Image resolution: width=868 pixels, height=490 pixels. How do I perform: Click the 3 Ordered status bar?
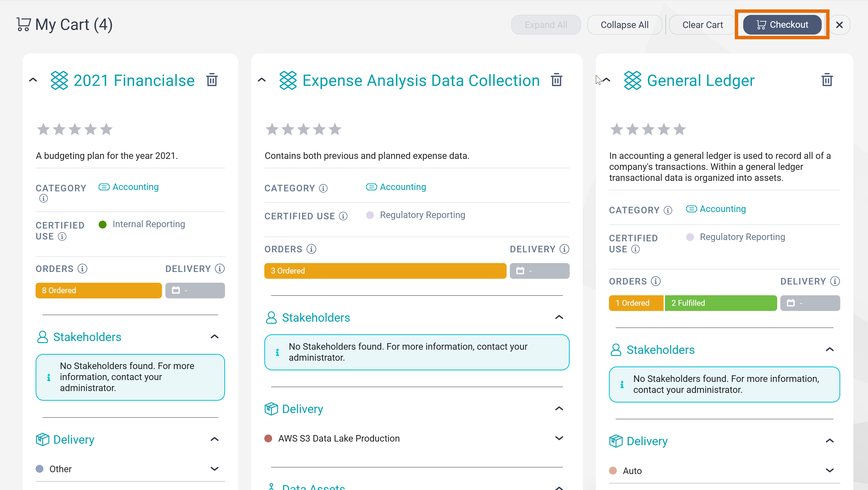coord(385,271)
